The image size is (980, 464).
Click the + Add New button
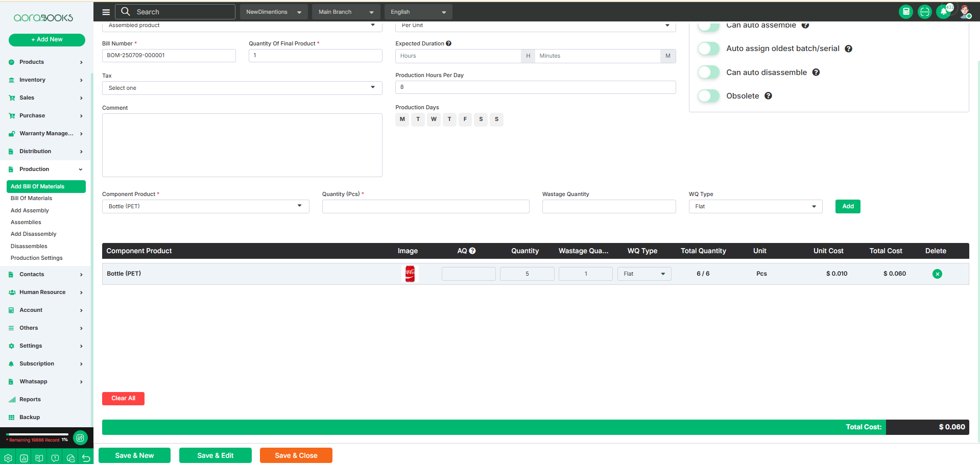[x=47, y=40]
